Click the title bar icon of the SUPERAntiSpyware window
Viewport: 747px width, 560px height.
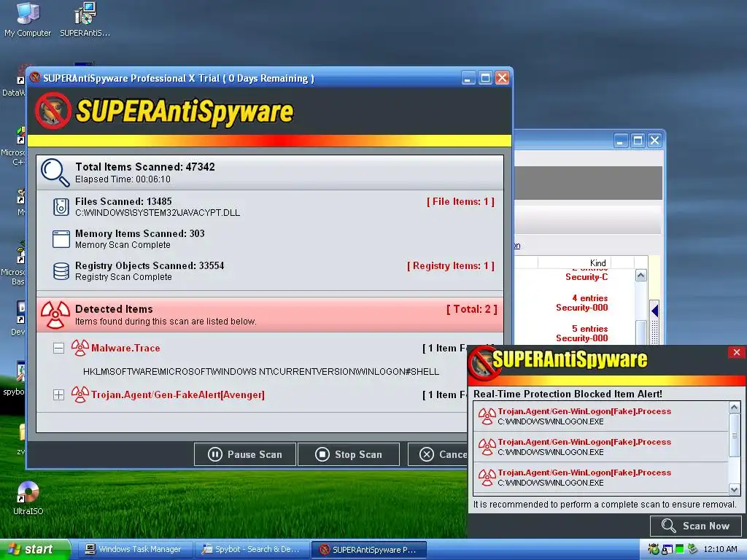click(x=35, y=77)
